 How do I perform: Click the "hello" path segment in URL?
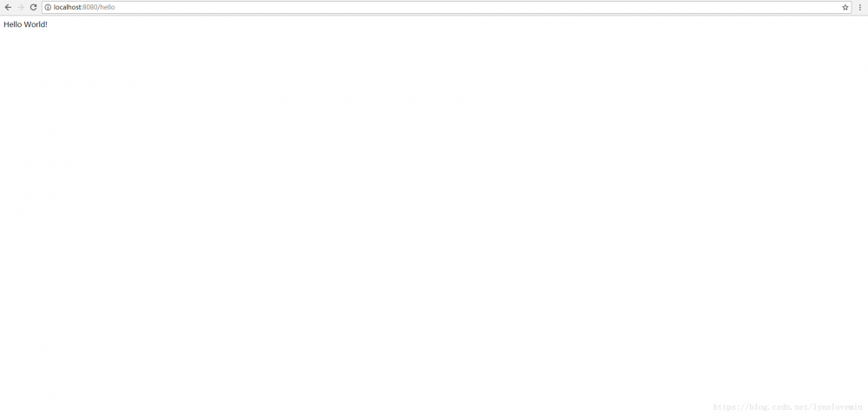pos(108,7)
